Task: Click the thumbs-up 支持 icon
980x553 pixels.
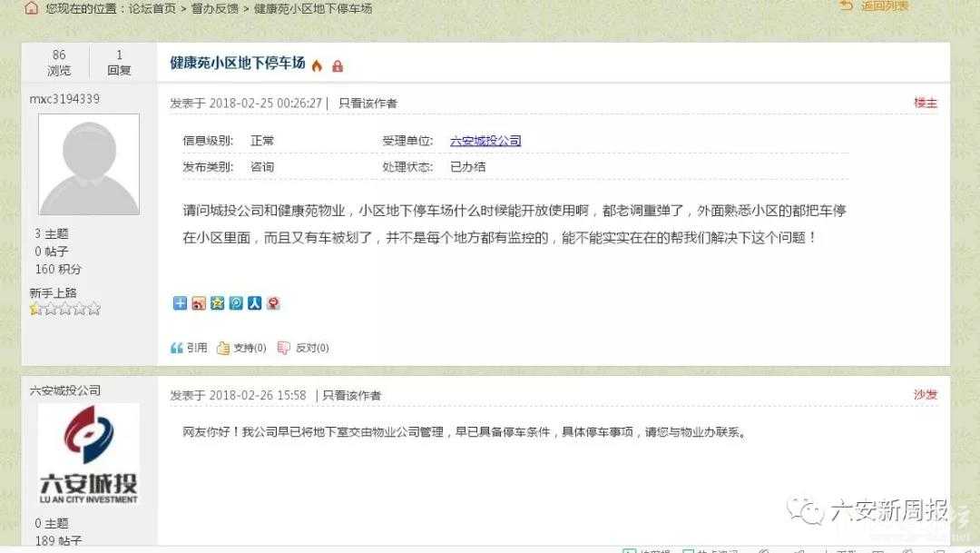Action: tap(223, 348)
